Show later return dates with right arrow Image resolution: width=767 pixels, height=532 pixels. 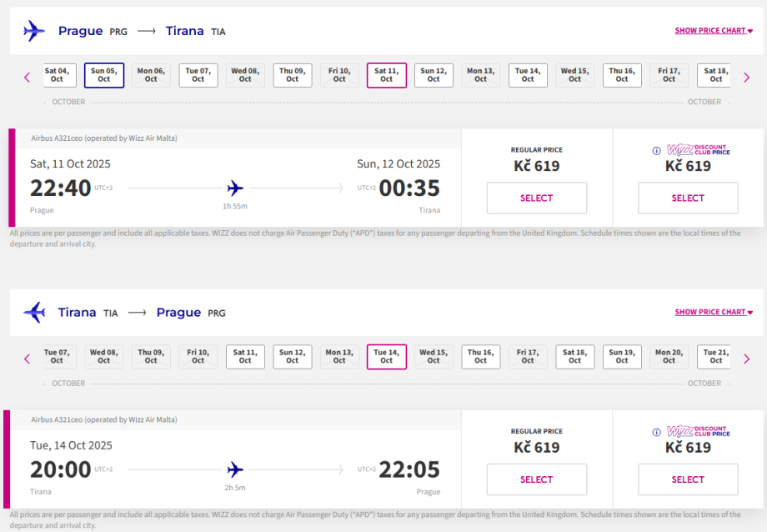click(746, 359)
